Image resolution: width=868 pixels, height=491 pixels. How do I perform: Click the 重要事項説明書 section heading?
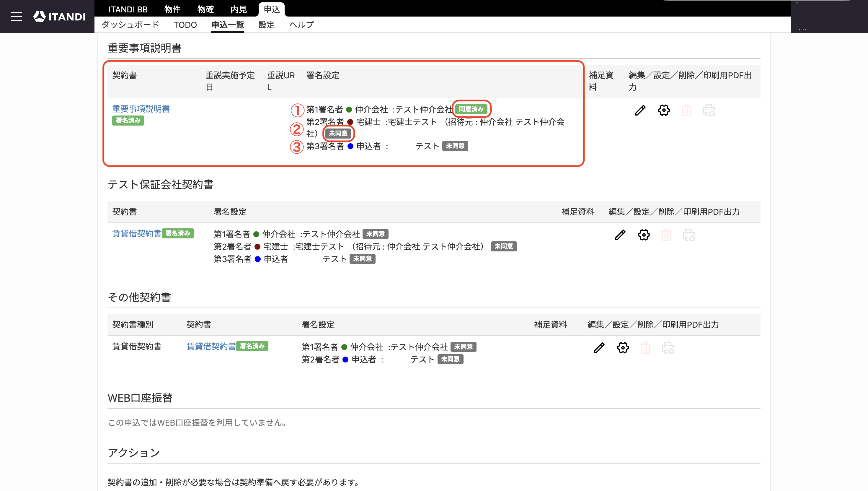pos(145,48)
